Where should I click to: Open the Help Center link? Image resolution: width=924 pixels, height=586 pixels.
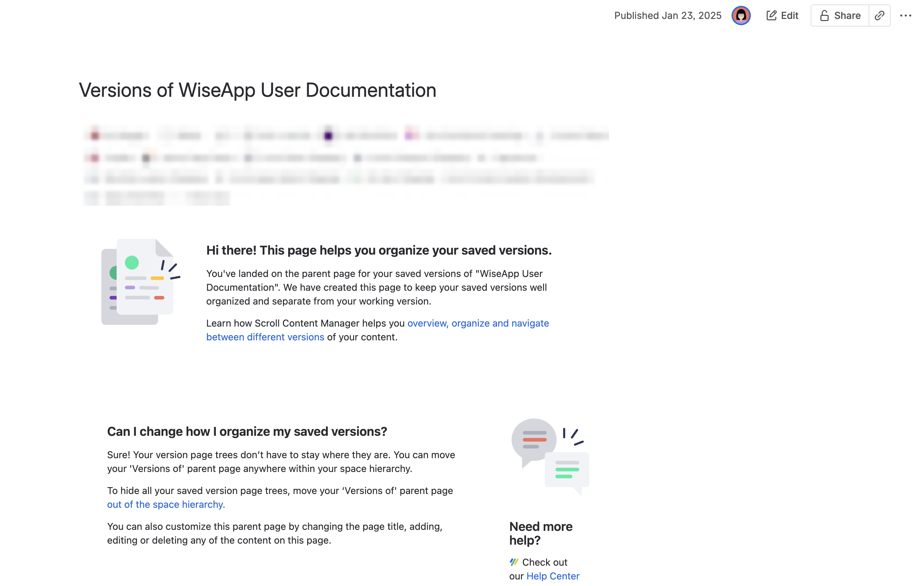click(553, 576)
